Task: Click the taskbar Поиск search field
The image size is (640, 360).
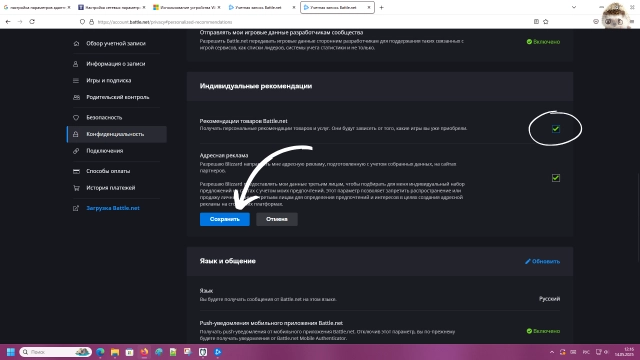Action: (56, 352)
